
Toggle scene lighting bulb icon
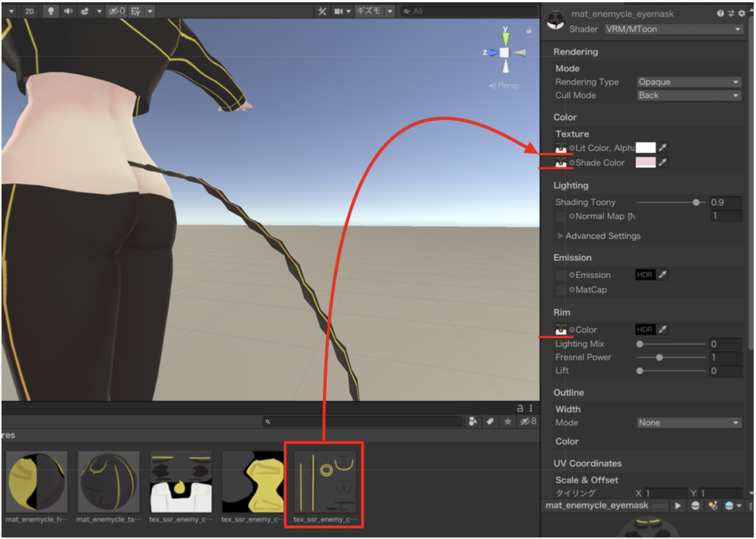tap(51, 11)
